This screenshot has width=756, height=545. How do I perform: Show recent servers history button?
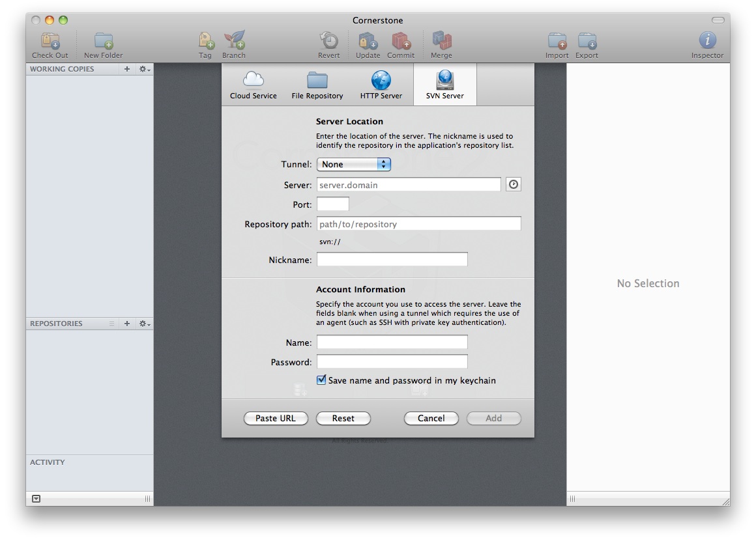[514, 184]
